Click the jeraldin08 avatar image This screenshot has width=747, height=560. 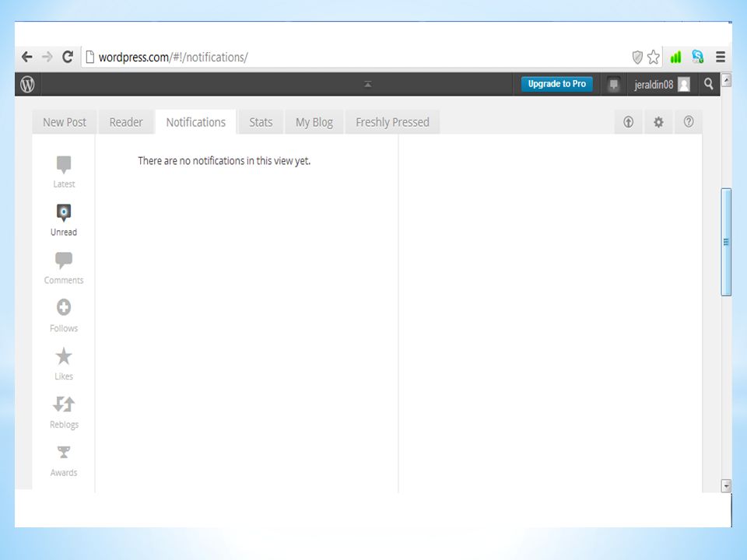[684, 84]
